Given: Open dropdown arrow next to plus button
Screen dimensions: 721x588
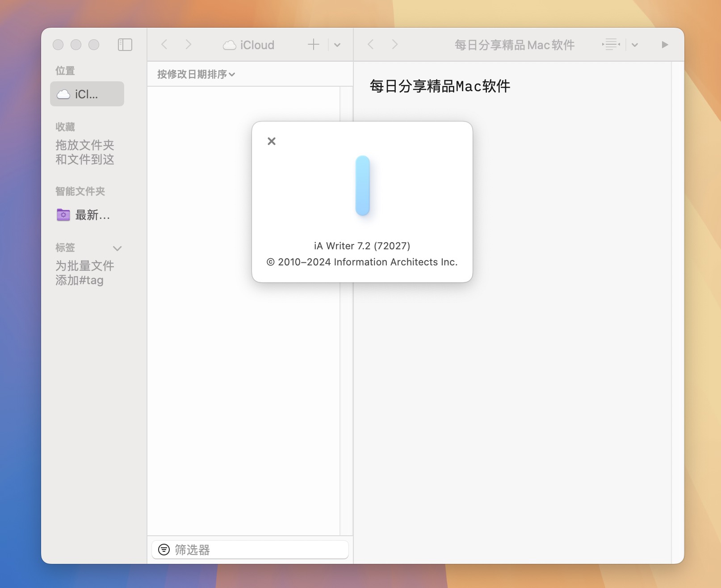Looking at the screenshot, I should pyautogui.click(x=337, y=45).
